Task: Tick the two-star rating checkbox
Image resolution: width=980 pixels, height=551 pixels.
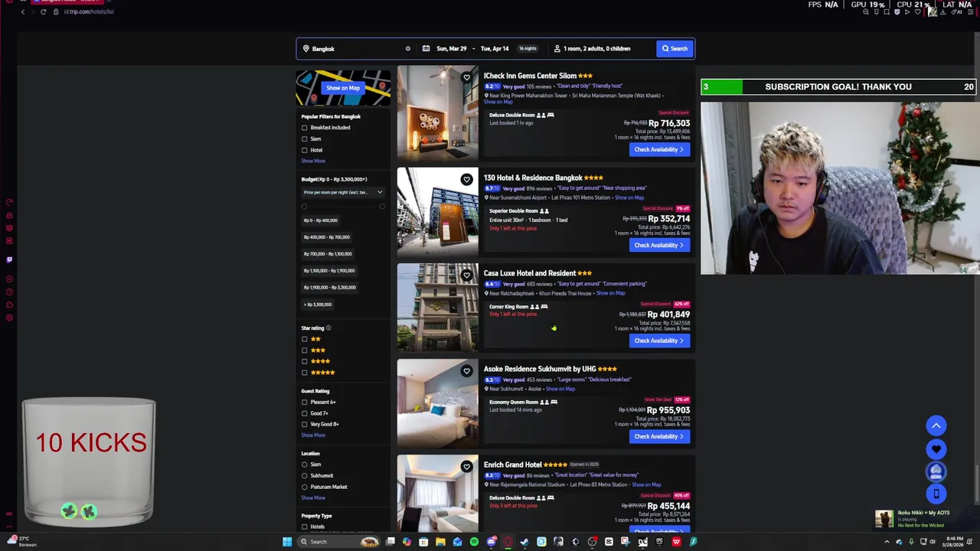Action: [305, 339]
